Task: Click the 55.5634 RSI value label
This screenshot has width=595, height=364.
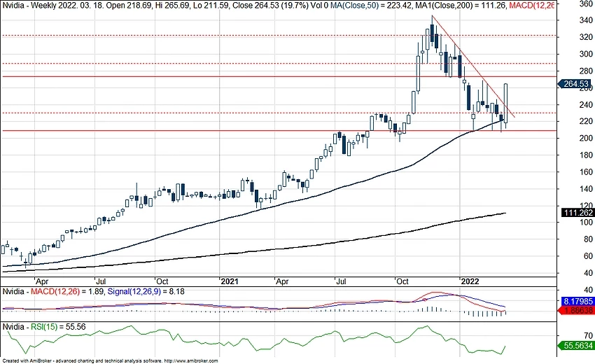Action: [577, 345]
